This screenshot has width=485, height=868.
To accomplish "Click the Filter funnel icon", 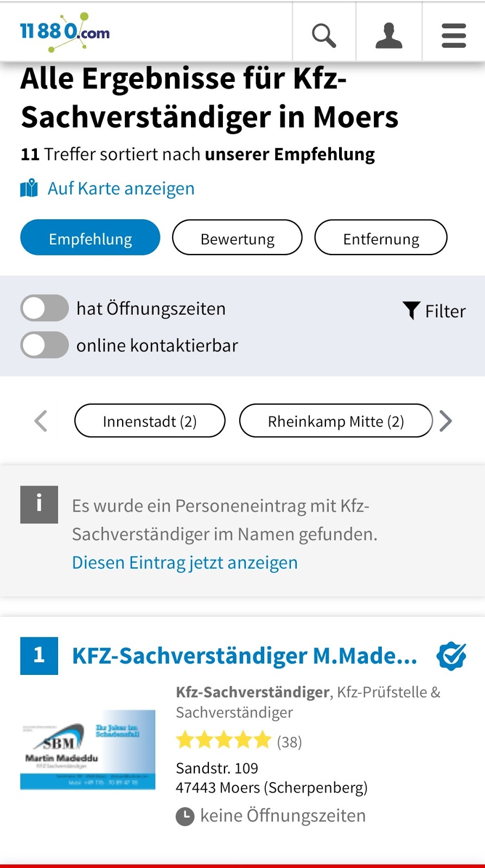I will [x=411, y=310].
